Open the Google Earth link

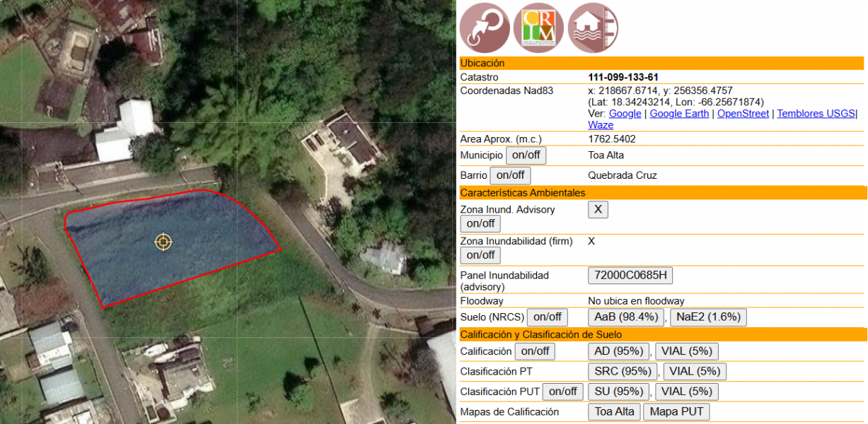tap(679, 114)
